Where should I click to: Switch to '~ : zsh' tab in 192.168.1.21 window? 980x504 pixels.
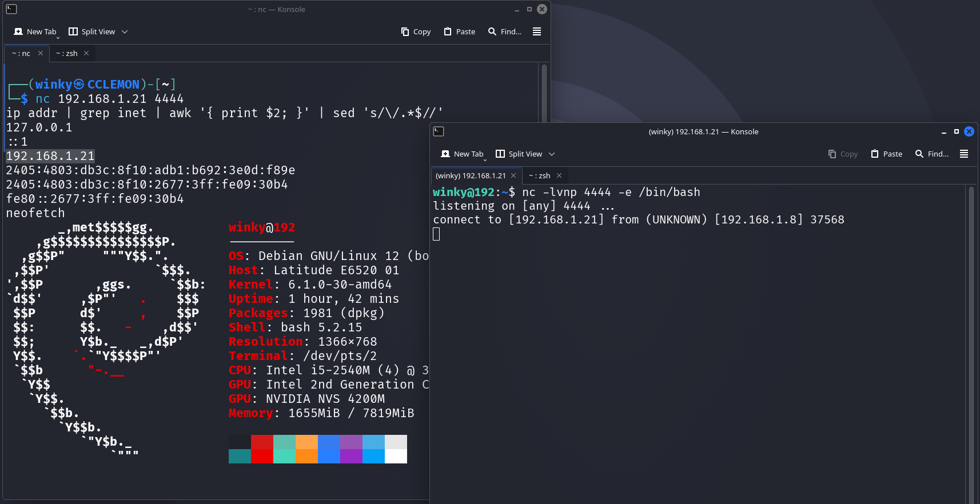[x=539, y=176]
